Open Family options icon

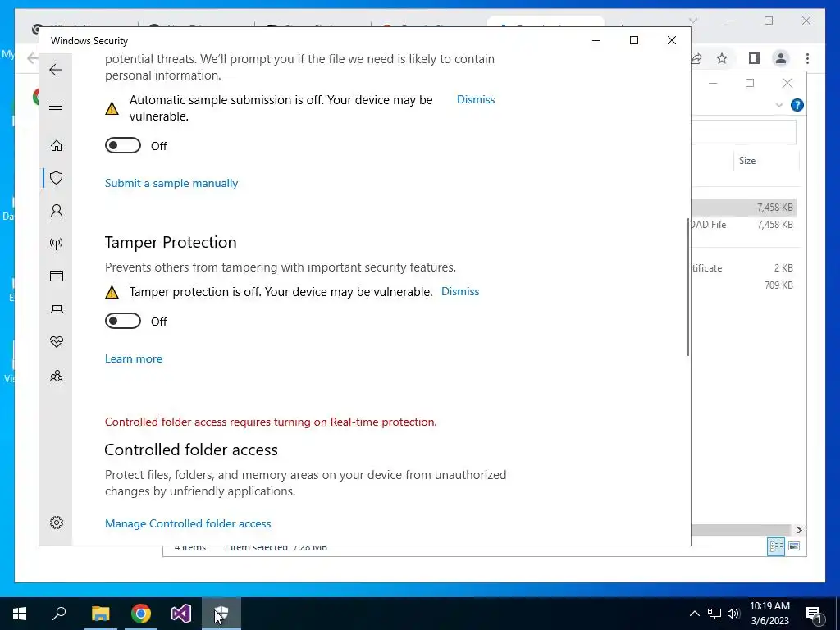point(57,376)
